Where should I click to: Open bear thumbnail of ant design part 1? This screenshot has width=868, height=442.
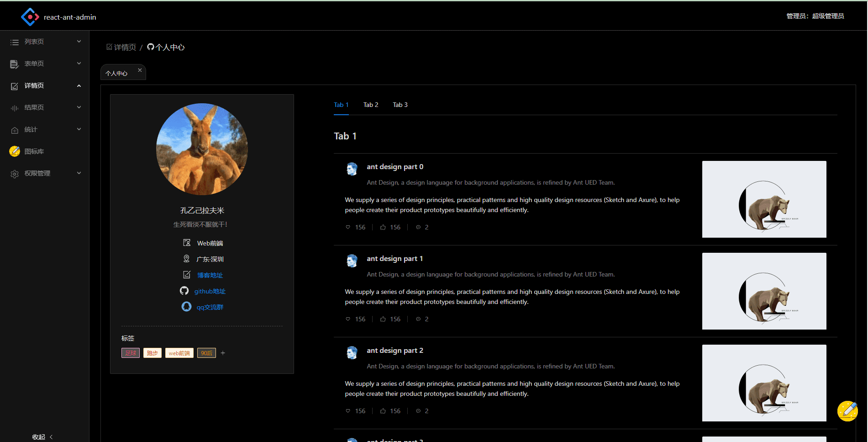(x=764, y=291)
